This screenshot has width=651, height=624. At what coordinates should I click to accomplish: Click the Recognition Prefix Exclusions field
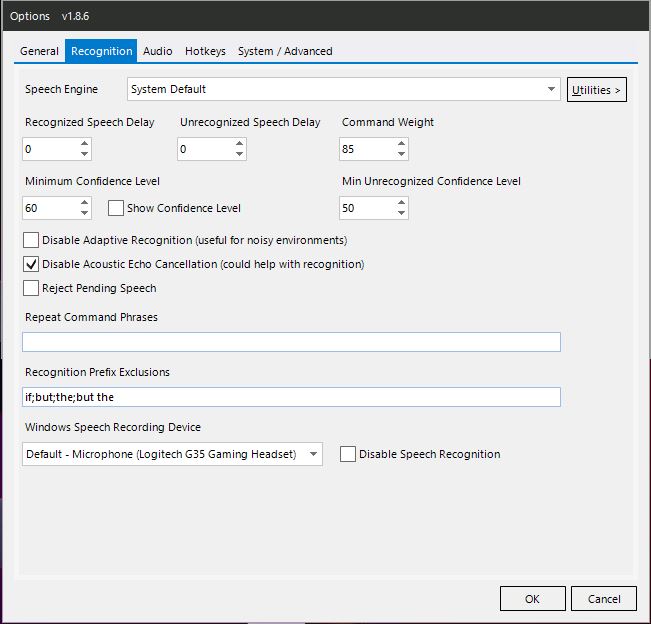[291, 397]
